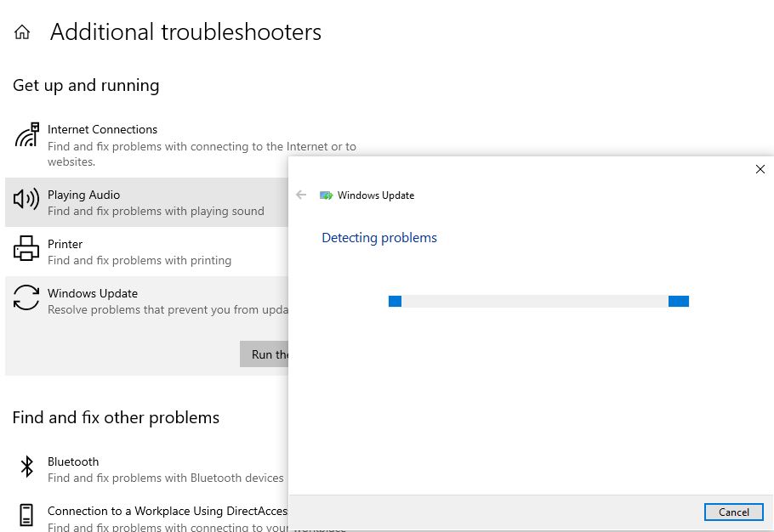Click the back arrow in the troubleshooter dialog
The width and height of the screenshot is (774, 532).
[x=301, y=195]
